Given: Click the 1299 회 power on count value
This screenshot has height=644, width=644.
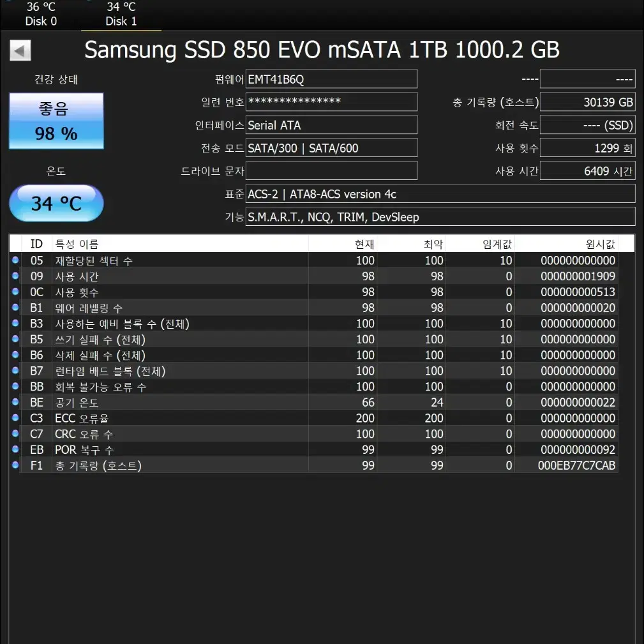Looking at the screenshot, I should pos(587,148).
